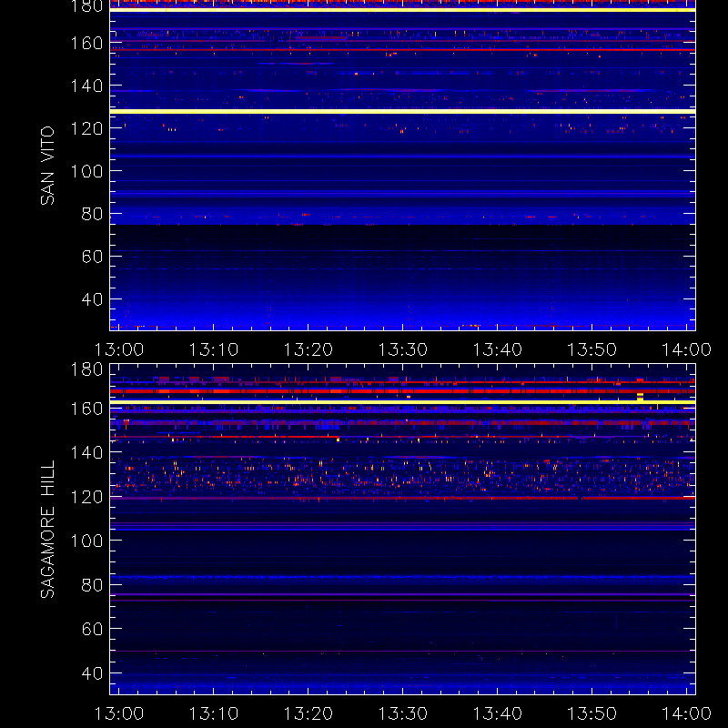Pick the 40 tick label on Sagamore Hill axis

tap(92, 672)
